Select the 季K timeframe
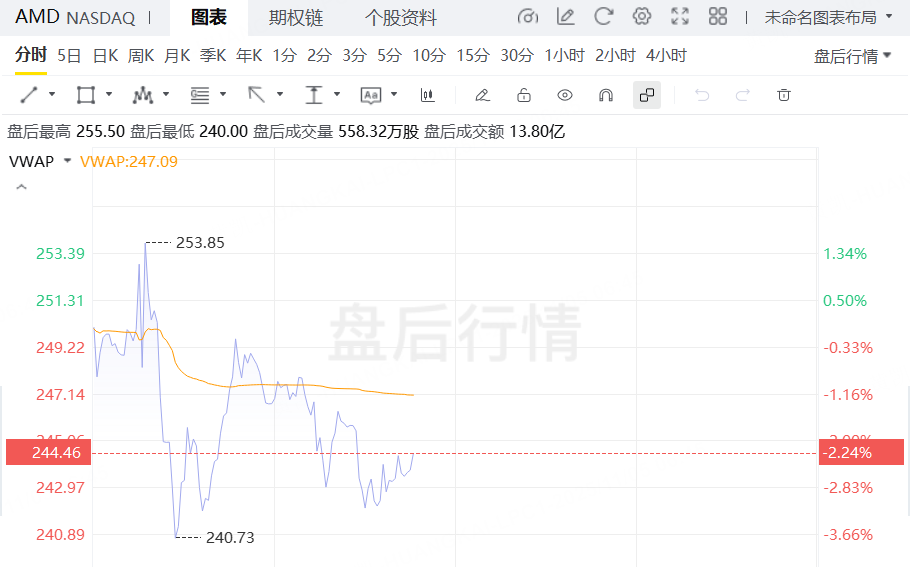910x567 pixels. tap(213, 56)
